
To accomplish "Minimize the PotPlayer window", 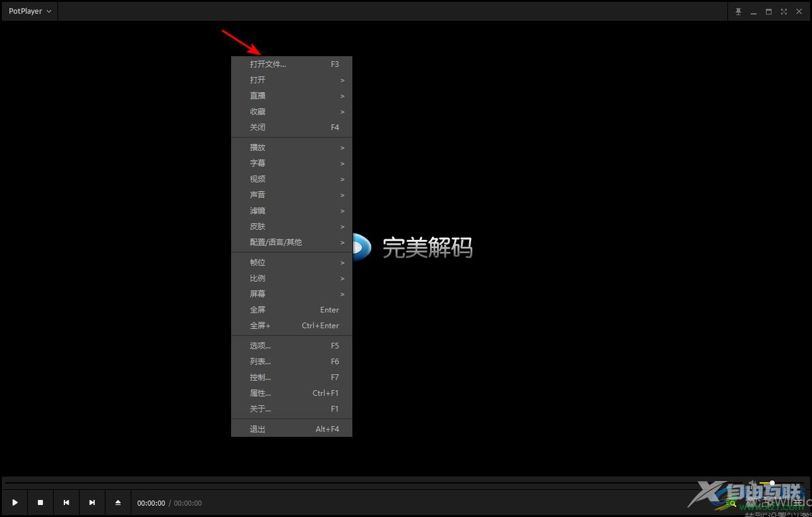I will pyautogui.click(x=753, y=11).
